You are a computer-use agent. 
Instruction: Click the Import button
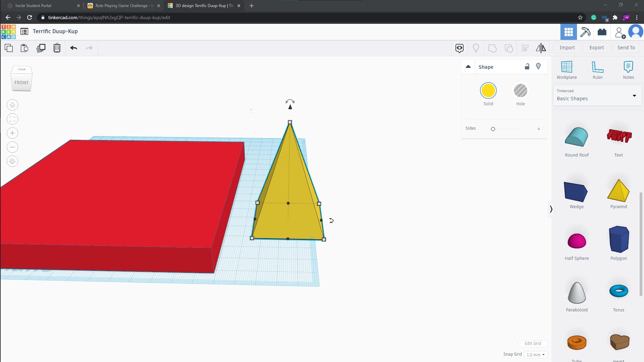tap(567, 48)
